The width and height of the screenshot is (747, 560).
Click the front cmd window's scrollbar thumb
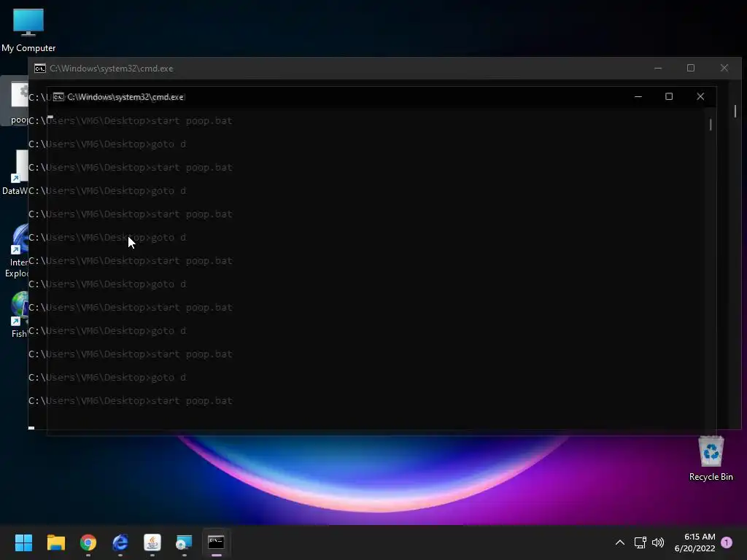pyautogui.click(x=711, y=125)
